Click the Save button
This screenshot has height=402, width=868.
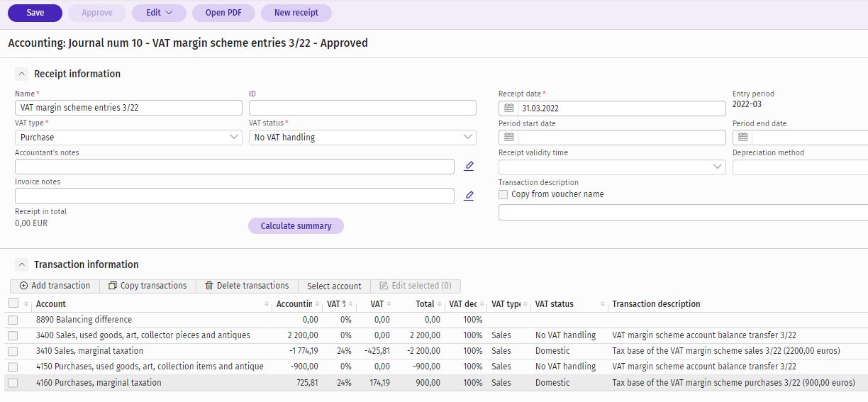pos(35,13)
